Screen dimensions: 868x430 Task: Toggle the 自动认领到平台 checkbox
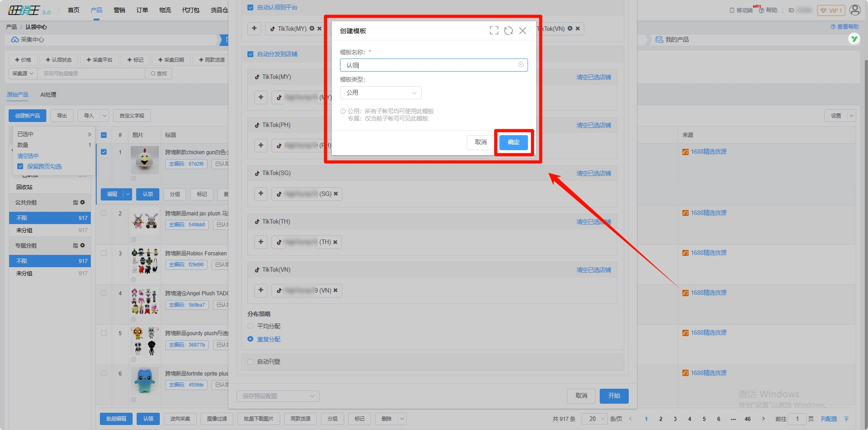click(251, 8)
